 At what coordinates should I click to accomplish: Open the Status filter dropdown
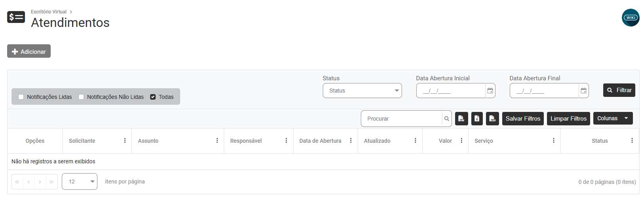point(362,91)
